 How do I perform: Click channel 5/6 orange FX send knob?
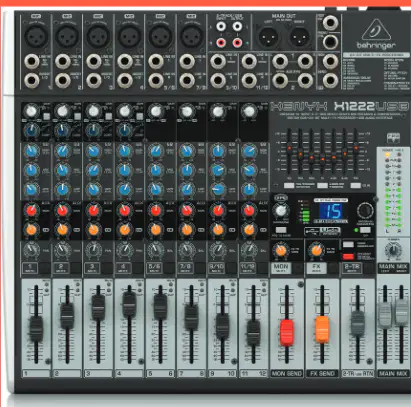[x=156, y=230]
